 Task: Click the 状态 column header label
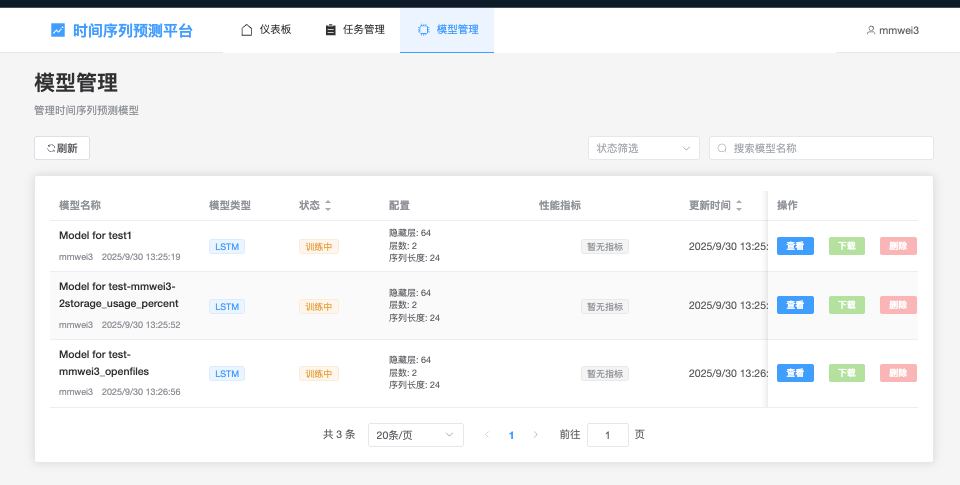click(x=309, y=206)
